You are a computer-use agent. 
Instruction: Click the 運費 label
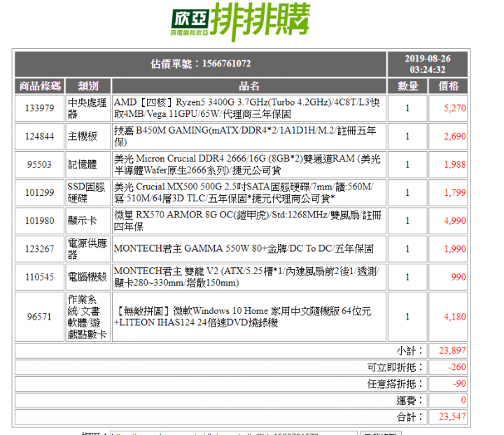point(410,401)
